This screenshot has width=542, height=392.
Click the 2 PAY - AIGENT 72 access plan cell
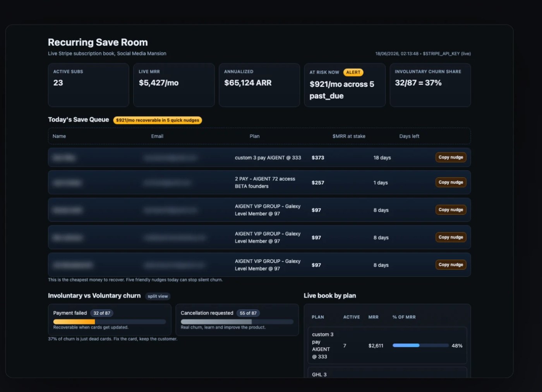point(265,182)
